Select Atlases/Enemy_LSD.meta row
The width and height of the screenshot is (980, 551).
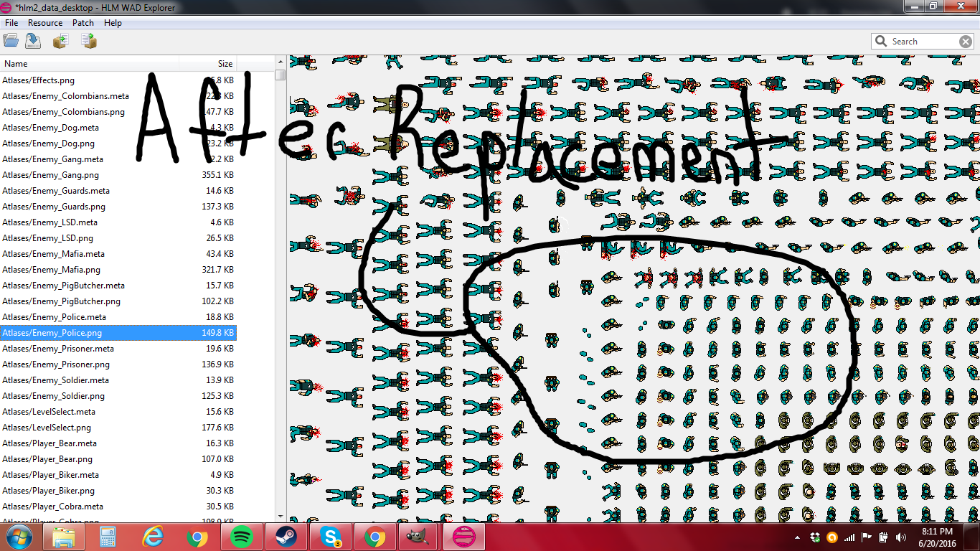click(x=118, y=222)
